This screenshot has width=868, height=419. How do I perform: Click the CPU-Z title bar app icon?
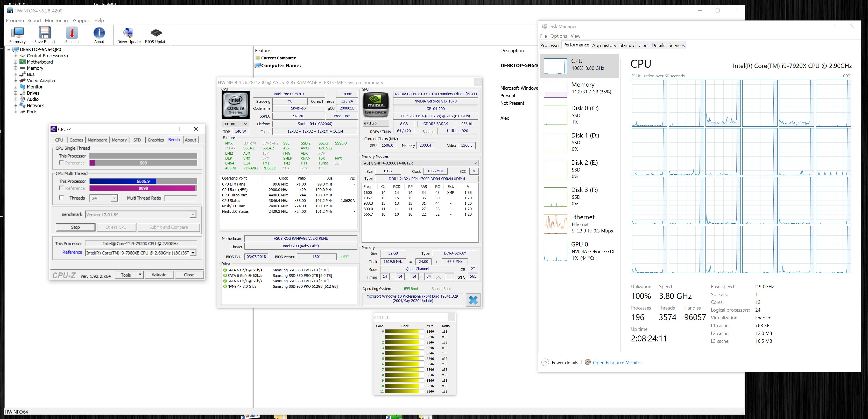click(x=54, y=129)
